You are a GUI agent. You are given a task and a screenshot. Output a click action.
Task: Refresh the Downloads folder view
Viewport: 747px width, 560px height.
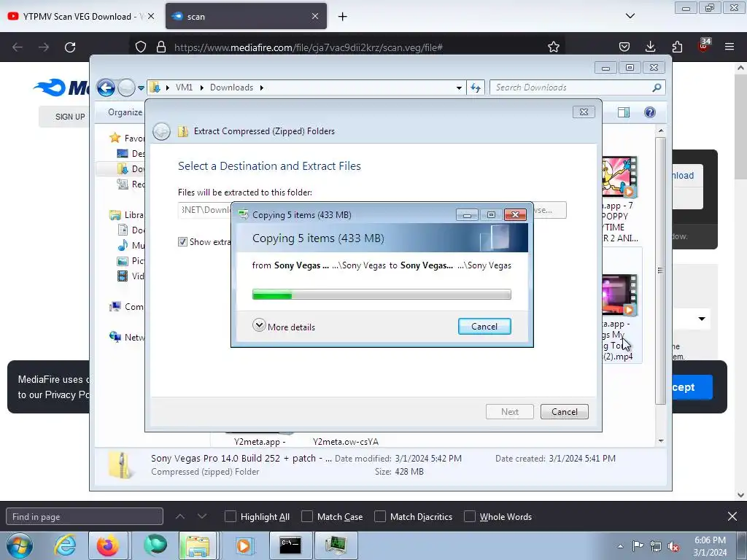(476, 87)
